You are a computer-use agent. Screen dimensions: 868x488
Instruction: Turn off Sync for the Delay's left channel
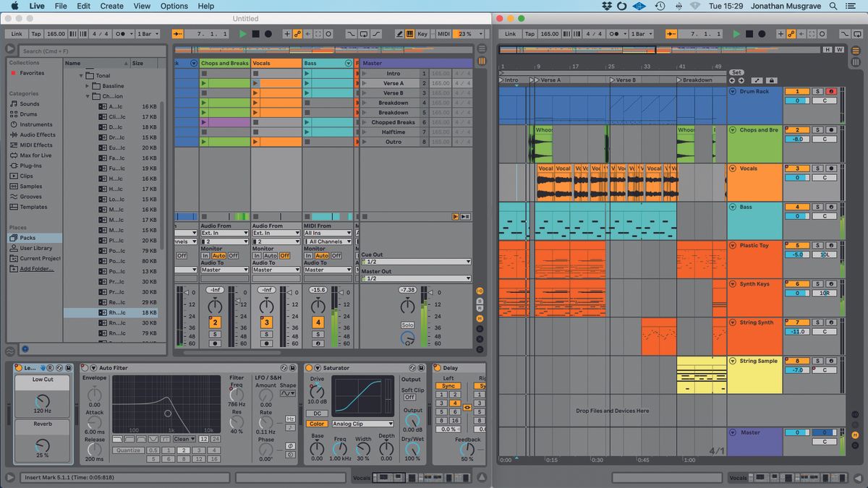pos(448,386)
